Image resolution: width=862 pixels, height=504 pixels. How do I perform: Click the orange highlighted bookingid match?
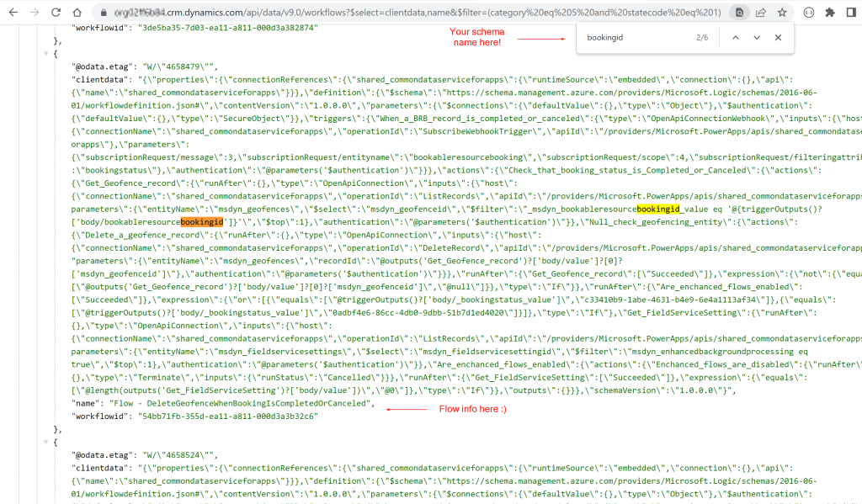coord(201,220)
